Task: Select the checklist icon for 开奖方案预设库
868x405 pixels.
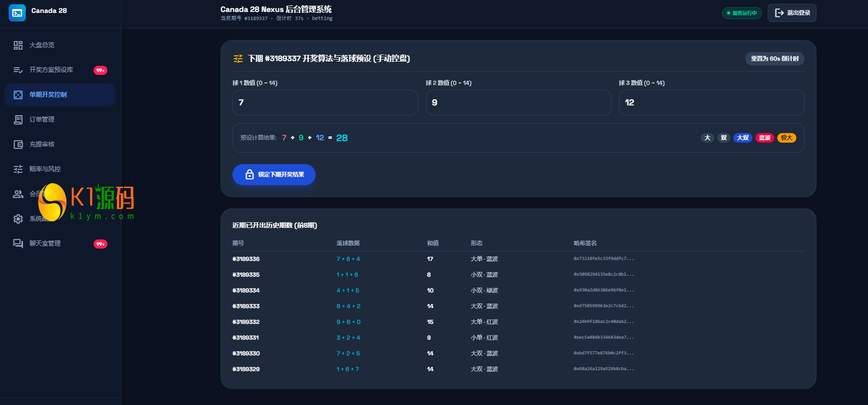Action: click(x=18, y=70)
